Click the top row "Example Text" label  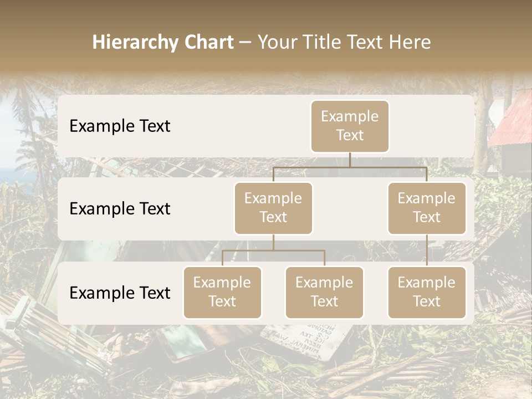pyautogui.click(x=120, y=126)
